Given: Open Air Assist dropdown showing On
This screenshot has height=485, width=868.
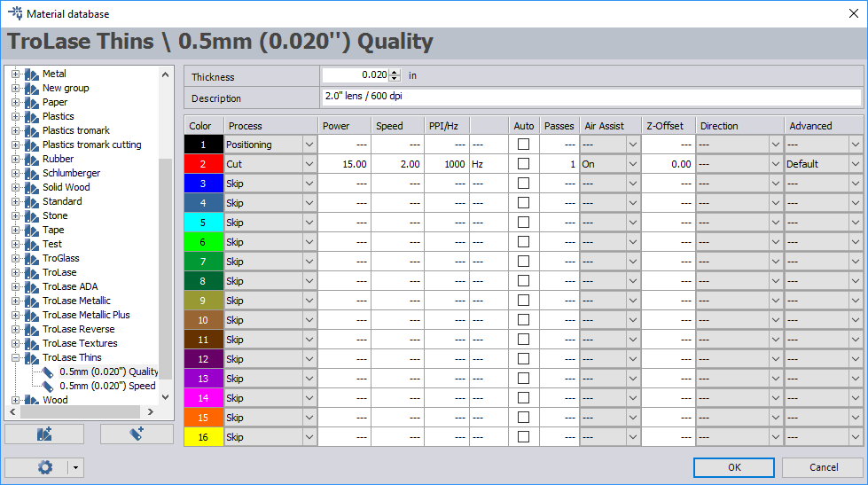Looking at the screenshot, I should [633, 164].
